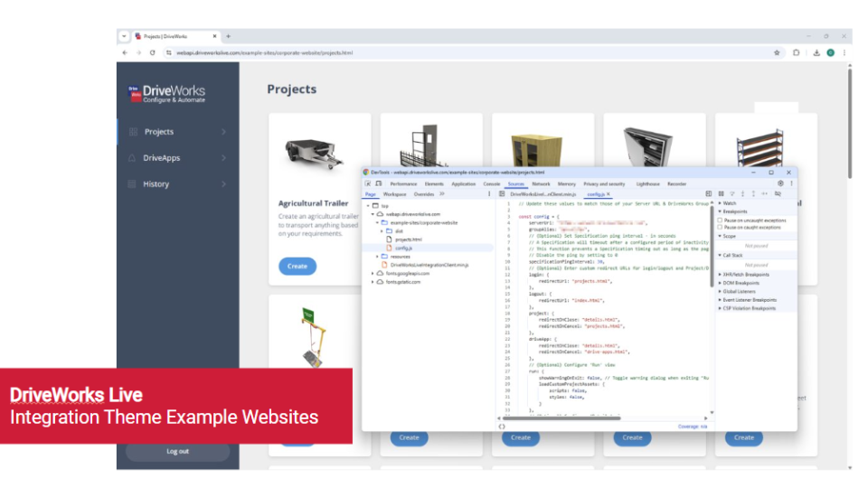
Task: Bookmark this page with the star icon
Action: tap(777, 52)
